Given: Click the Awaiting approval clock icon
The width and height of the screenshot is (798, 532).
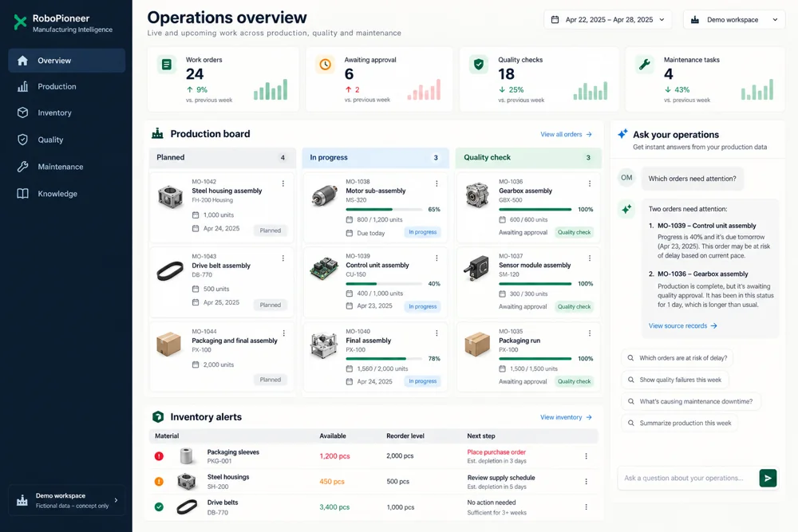Looking at the screenshot, I should pos(325,65).
